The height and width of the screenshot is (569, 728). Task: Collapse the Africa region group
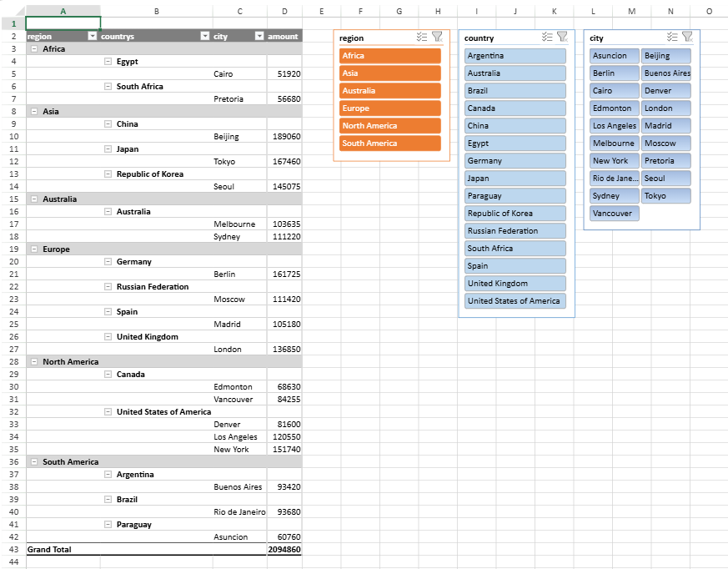[34, 48]
